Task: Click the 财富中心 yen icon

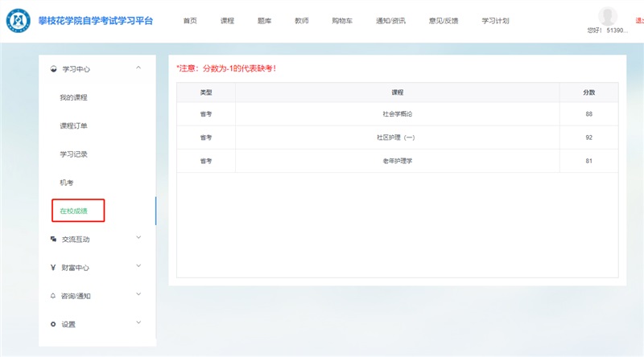Action: pyautogui.click(x=53, y=268)
